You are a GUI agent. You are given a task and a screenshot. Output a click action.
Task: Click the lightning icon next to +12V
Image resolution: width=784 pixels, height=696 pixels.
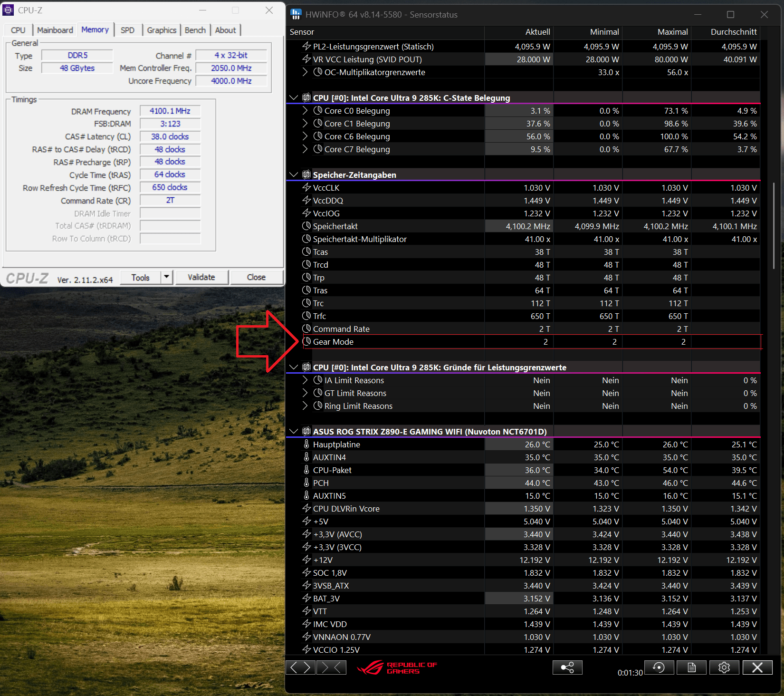pos(306,560)
